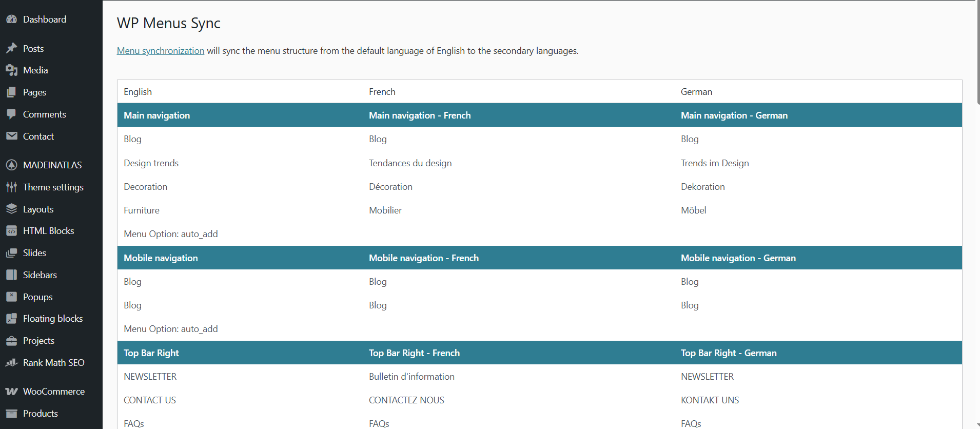Select the Floating blocks menu item
Viewport: 980px width, 429px height.
(x=52, y=319)
